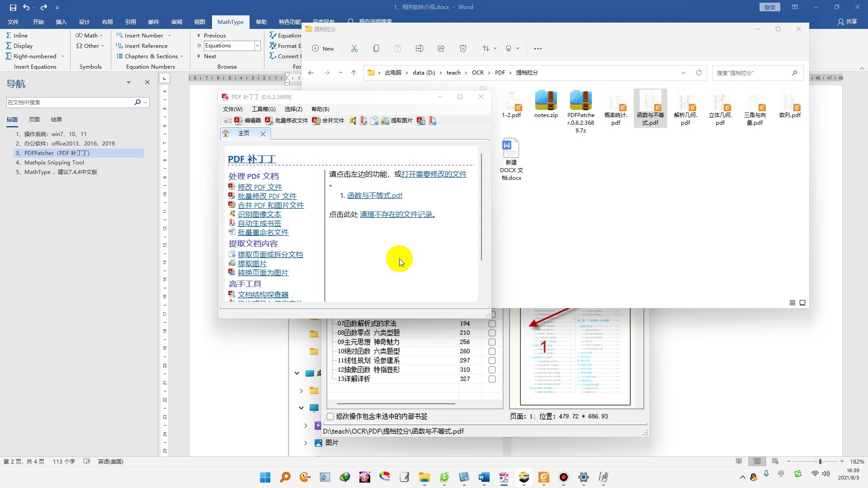Image resolution: width=868 pixels, height=488 pixels.
Task: Enable 修改操作包含未选中的内部书签 checkbox
Action: pyautogui.click(x=330, y=417)
